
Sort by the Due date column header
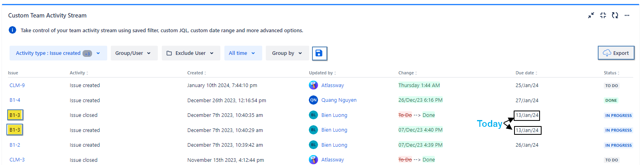[526, 73]
